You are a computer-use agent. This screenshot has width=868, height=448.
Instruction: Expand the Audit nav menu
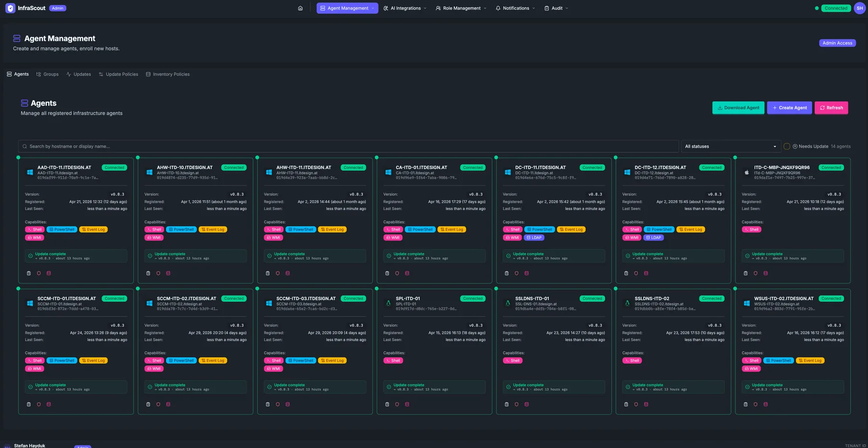click(556, 8)
